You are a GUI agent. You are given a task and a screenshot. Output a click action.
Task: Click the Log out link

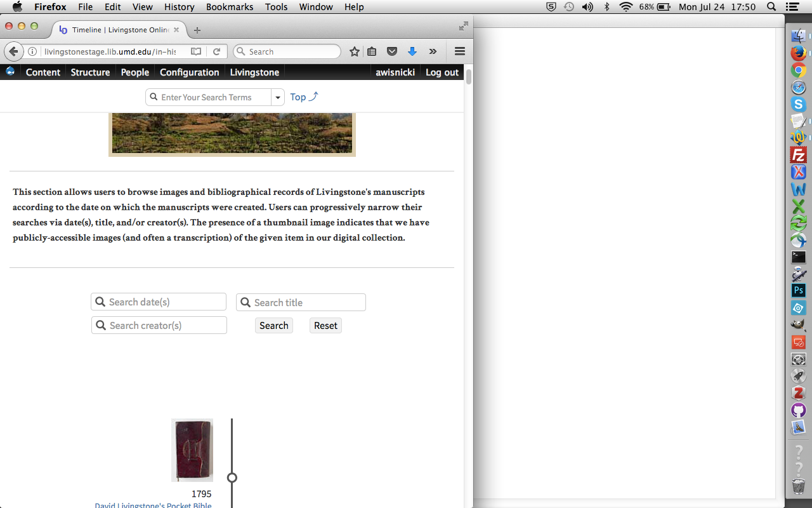442,72
